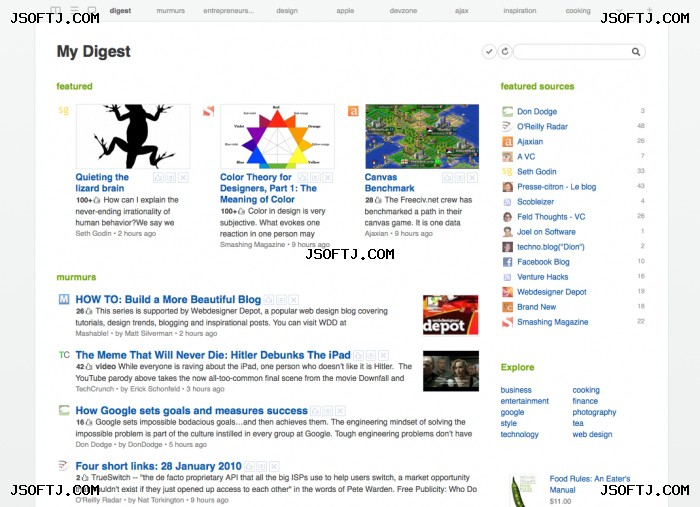The height and width of the screenshot is (507, 700).
Task: Save 'Build a More Beautiful Blog' for later
Action: (x=281, y=300)
